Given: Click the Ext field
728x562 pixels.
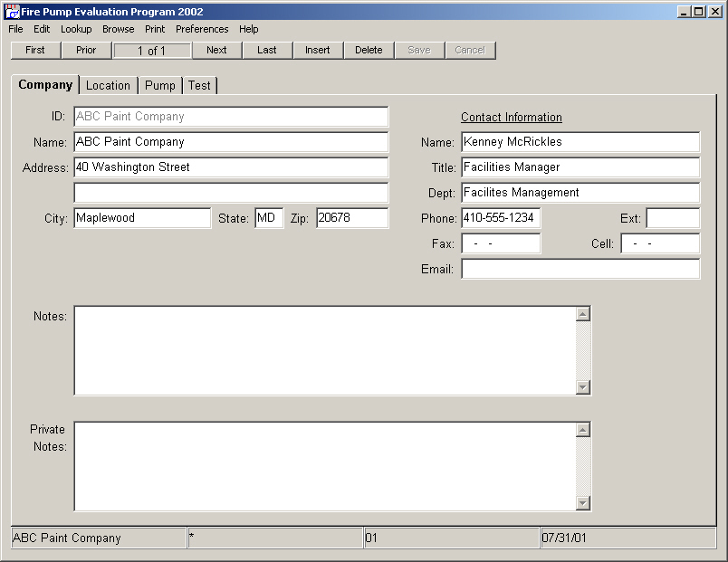Looking at the screenshot, I should [673, 218].
